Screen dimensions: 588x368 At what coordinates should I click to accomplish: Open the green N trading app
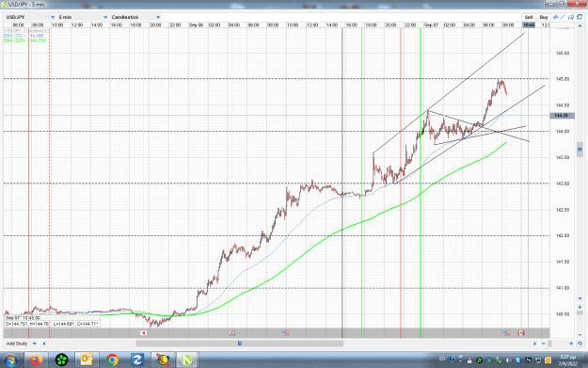pos(187,360)
